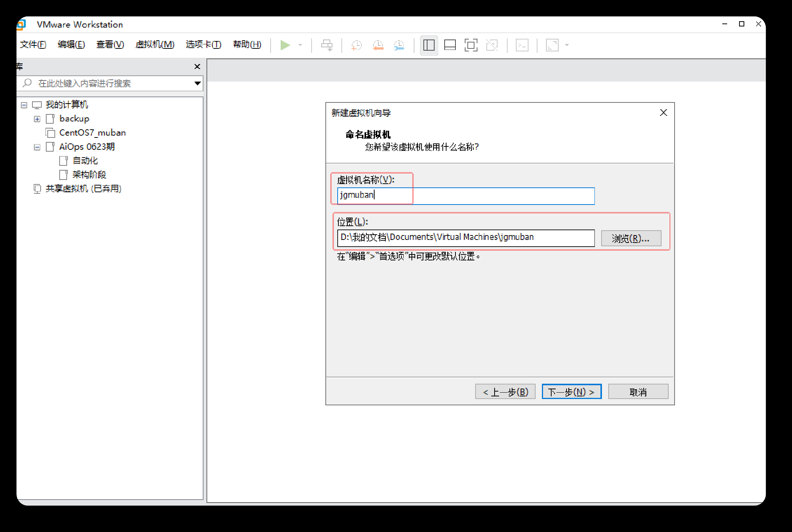Expand the backup folder node
792x532 pixels.
(x=37, y=119)
